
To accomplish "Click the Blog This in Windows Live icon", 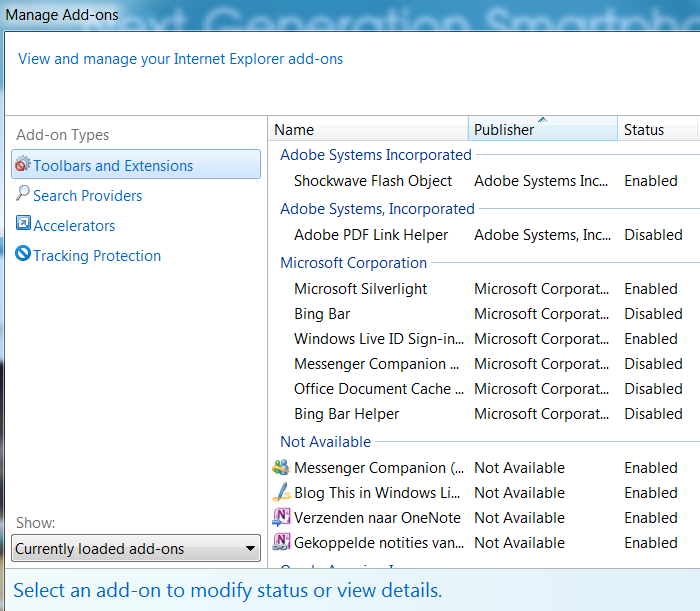I will point(281,493).
